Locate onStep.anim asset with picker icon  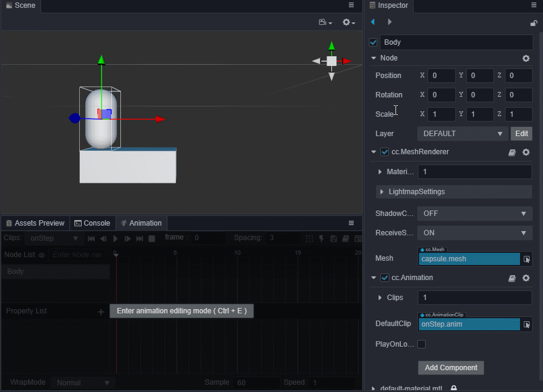[527, 324]
